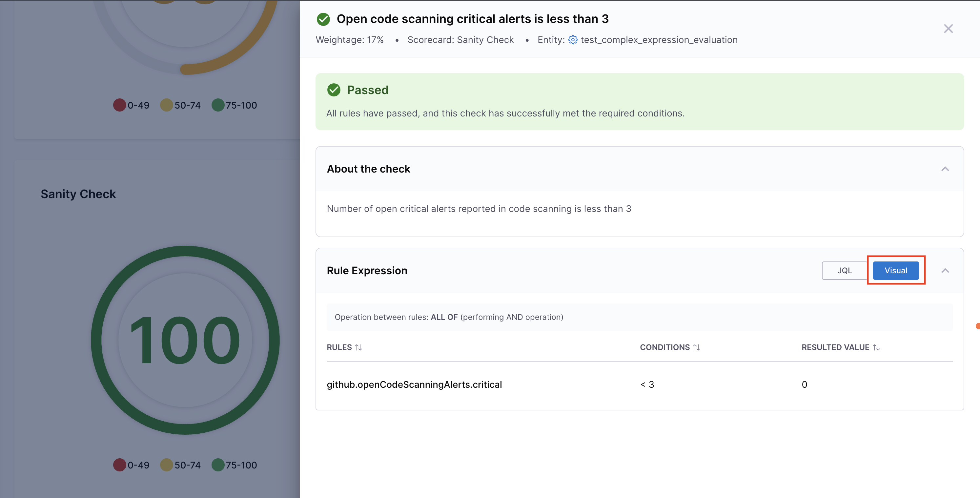Click the Scorecard: Sanity Check label
The image size is (980, 498).
(460, 40)
